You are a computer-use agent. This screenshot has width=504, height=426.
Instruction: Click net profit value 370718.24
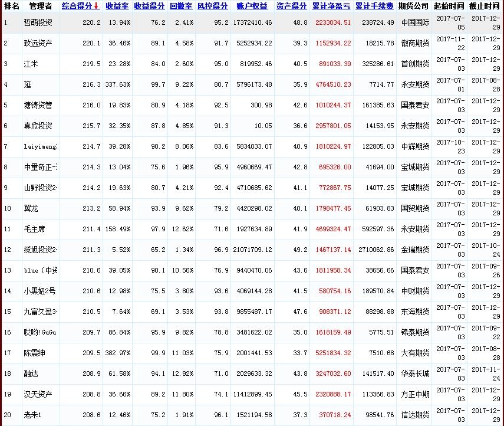click(335, 415)
